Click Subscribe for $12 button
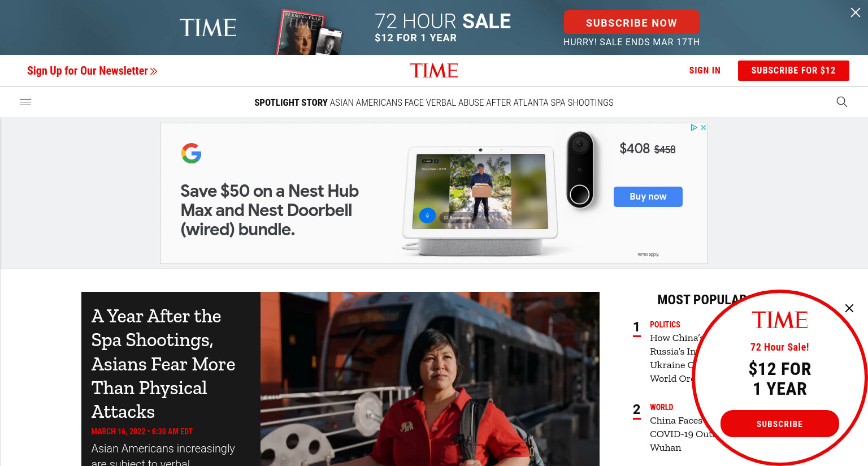868x466 pixels. (793, 71)
